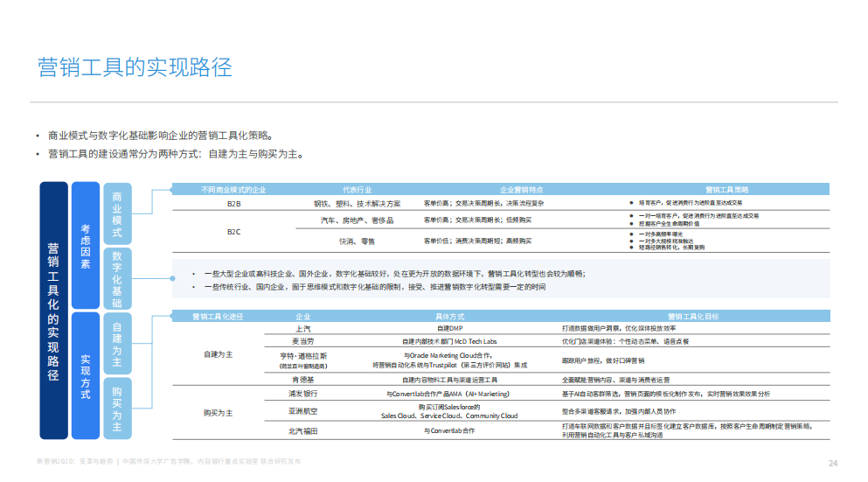This screenshot has width=868, height=482.
Task: Click the 购买为主 light blue box
Action: click(x=117, y=407)
